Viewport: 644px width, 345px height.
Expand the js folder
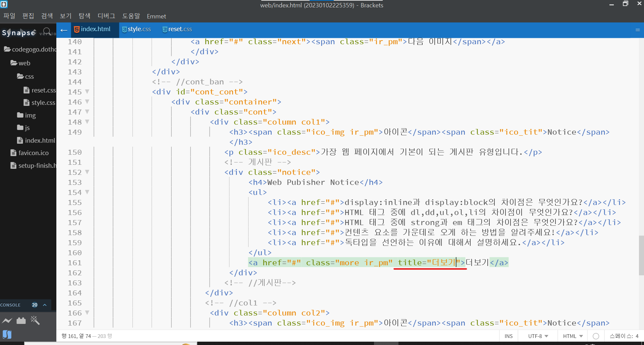click(23, 128)
